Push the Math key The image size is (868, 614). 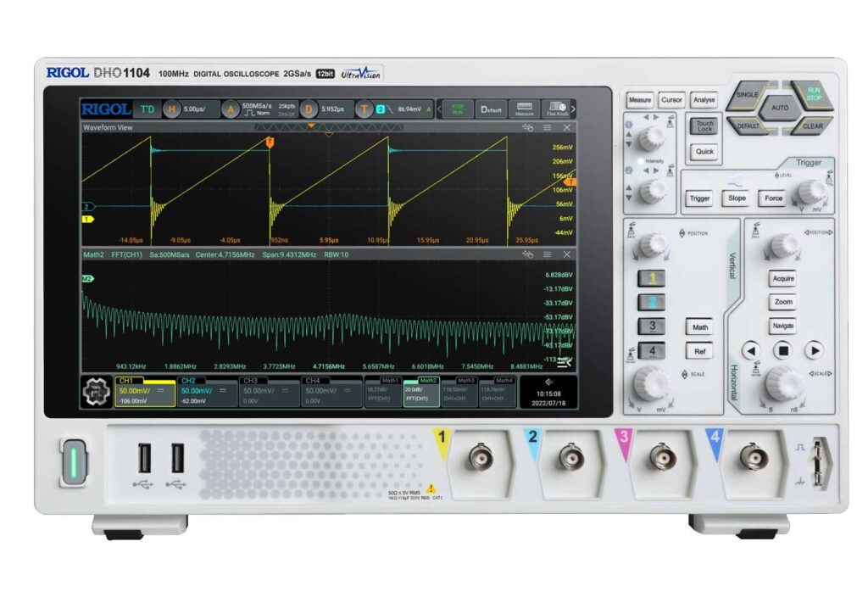click(699, 327)
